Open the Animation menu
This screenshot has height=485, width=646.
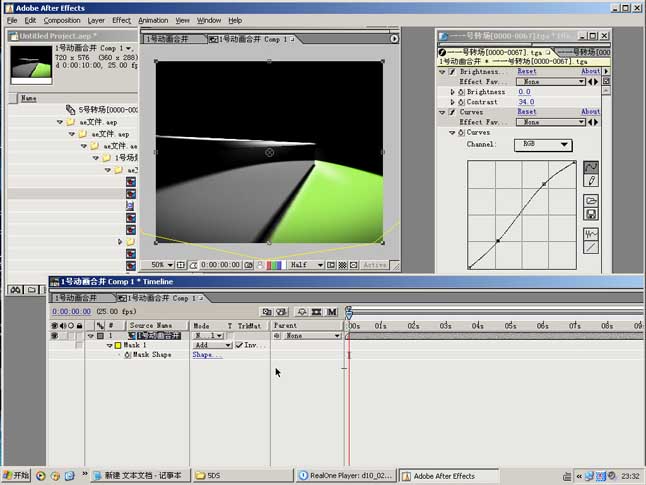153,20
